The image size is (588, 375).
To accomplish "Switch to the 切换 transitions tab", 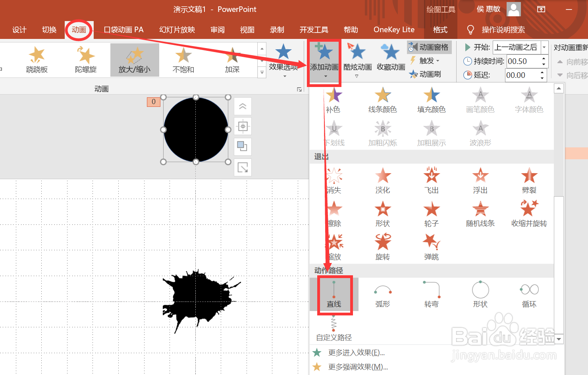I will click(x=49, y=30).
